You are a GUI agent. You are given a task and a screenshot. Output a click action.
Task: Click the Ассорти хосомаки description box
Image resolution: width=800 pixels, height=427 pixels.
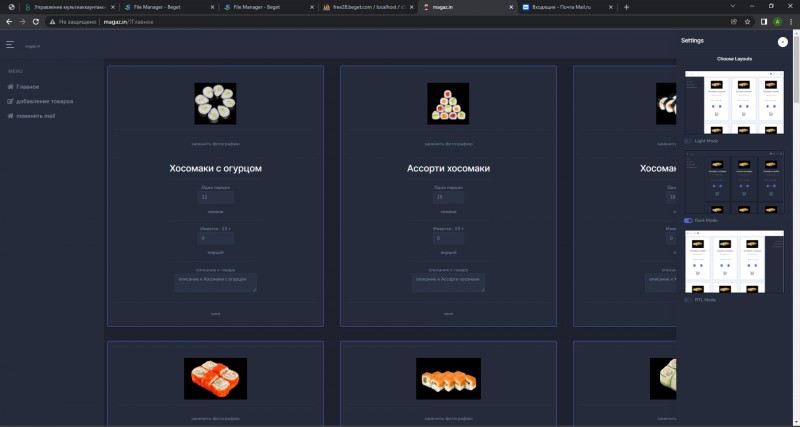coord(448,283)
